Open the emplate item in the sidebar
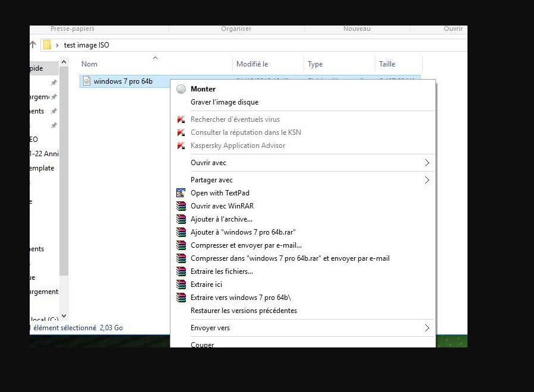The image size is (534, 392). 42,168
